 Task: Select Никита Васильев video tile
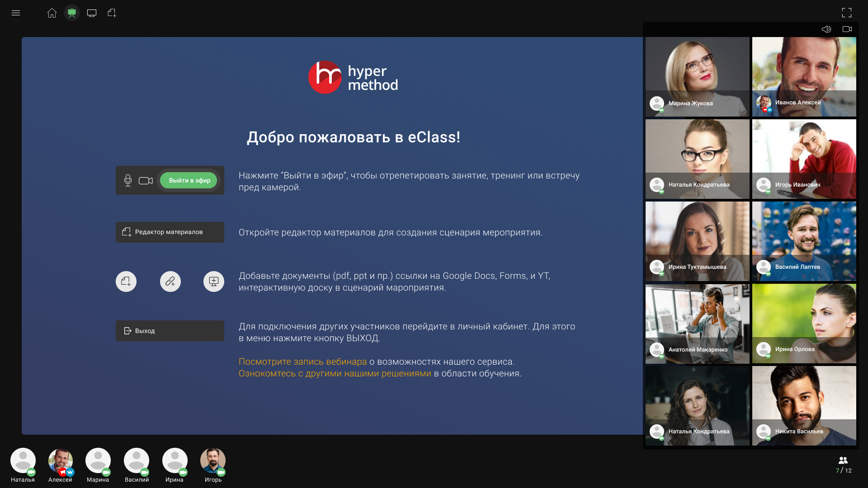(804, 406)
